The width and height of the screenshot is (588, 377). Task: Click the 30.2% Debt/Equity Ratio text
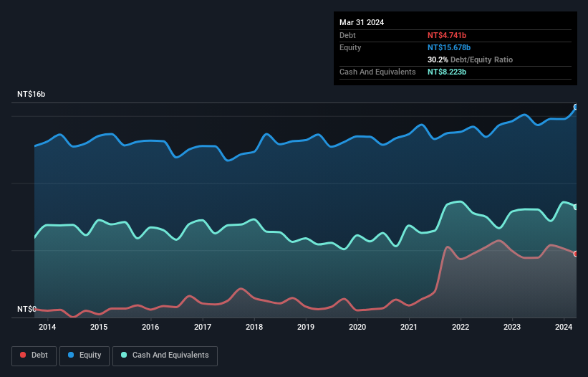pyautogui.click(x=470, y=59)
